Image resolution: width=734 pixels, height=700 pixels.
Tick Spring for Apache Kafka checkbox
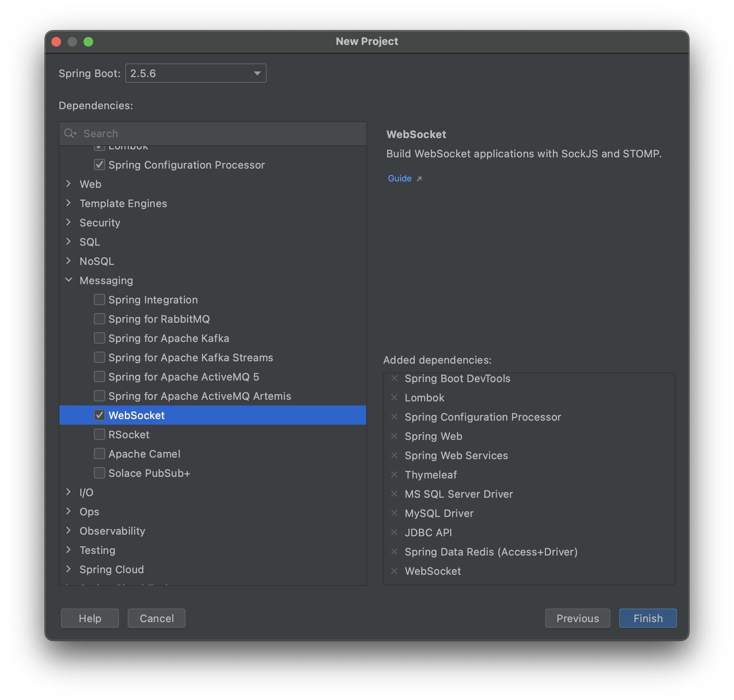coord(100,338)
